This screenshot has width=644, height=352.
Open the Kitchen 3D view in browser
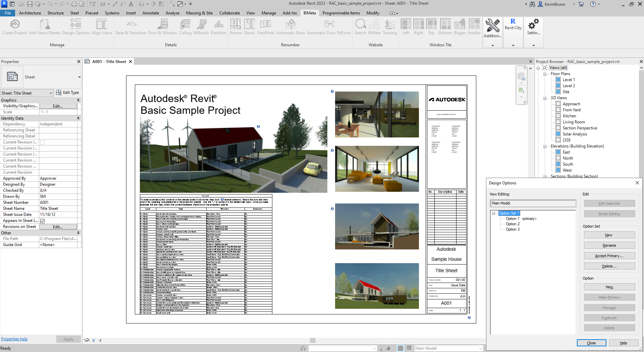click(569, 116)
